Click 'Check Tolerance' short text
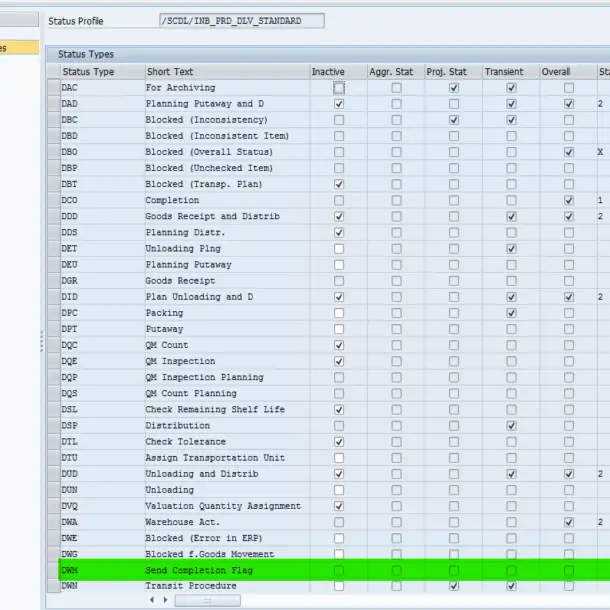610x610 pixels. 186,442
